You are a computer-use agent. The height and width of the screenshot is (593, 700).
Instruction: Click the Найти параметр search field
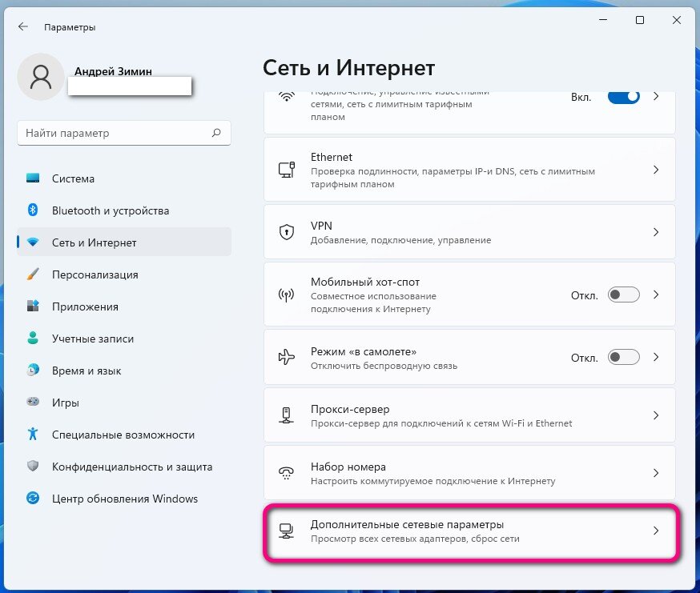[124, 133]
